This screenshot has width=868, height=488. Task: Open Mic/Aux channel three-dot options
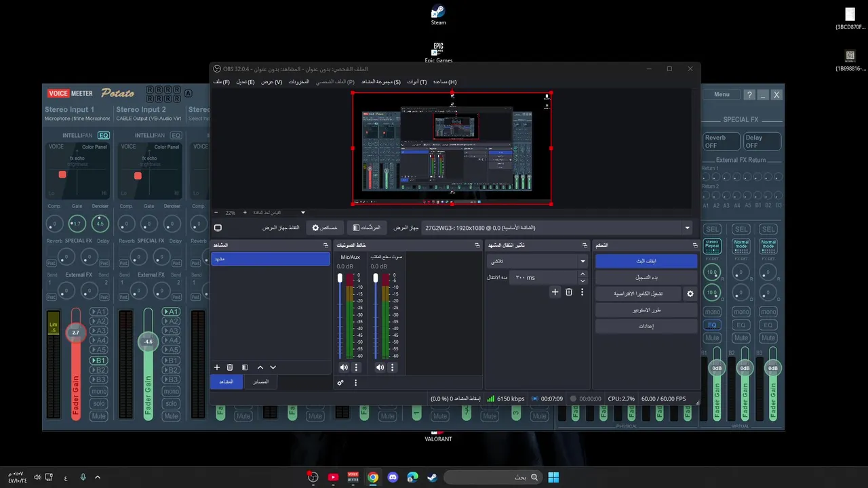coord(357,367)
